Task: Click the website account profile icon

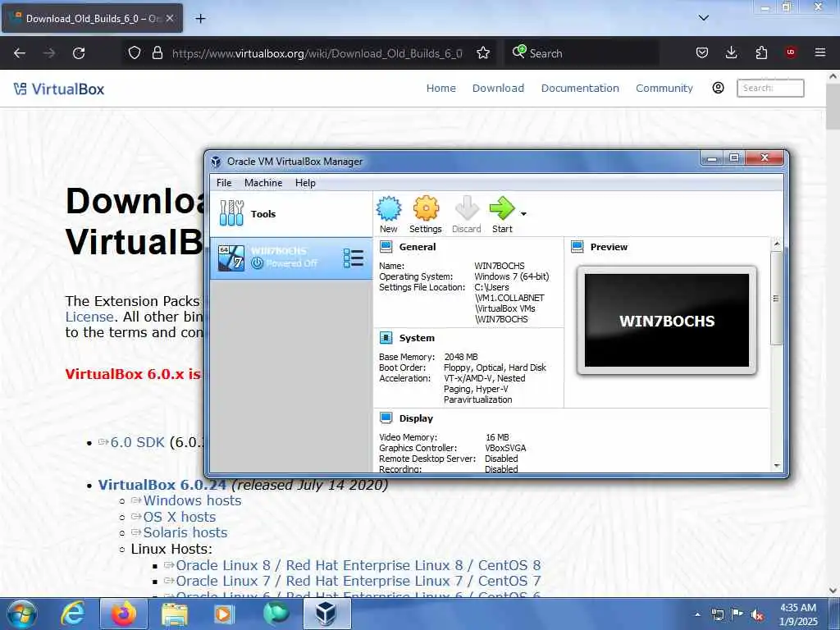Action: click(718, 88)
